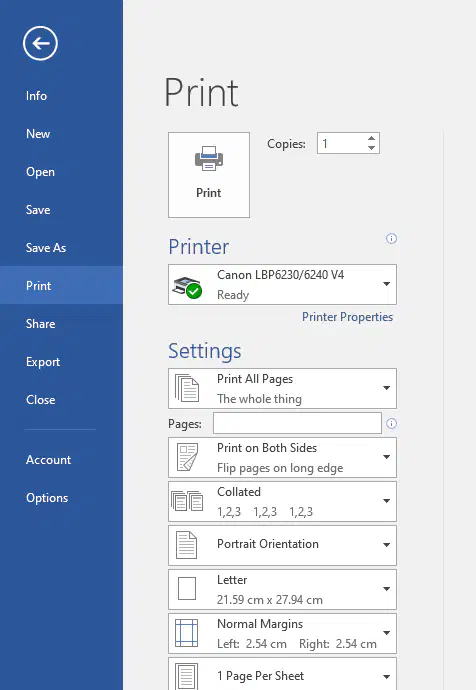Viewport: 476px width, 690px height.
Task: Open Options in the backstage sidebar
Action: [47, 498]
